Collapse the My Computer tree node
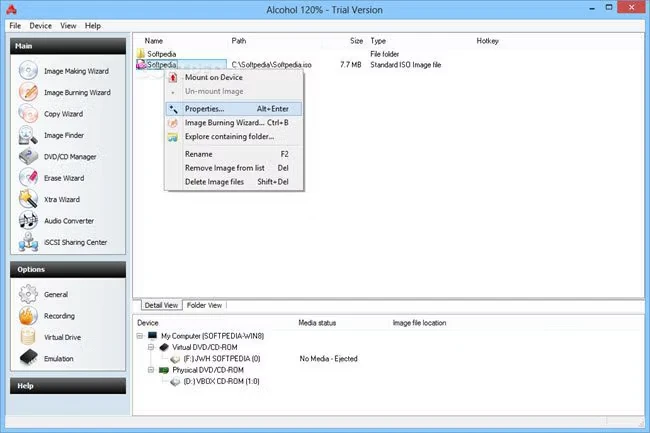Image resolution: width=650 pixels, height=433 pixels. (x=140, y=335)
